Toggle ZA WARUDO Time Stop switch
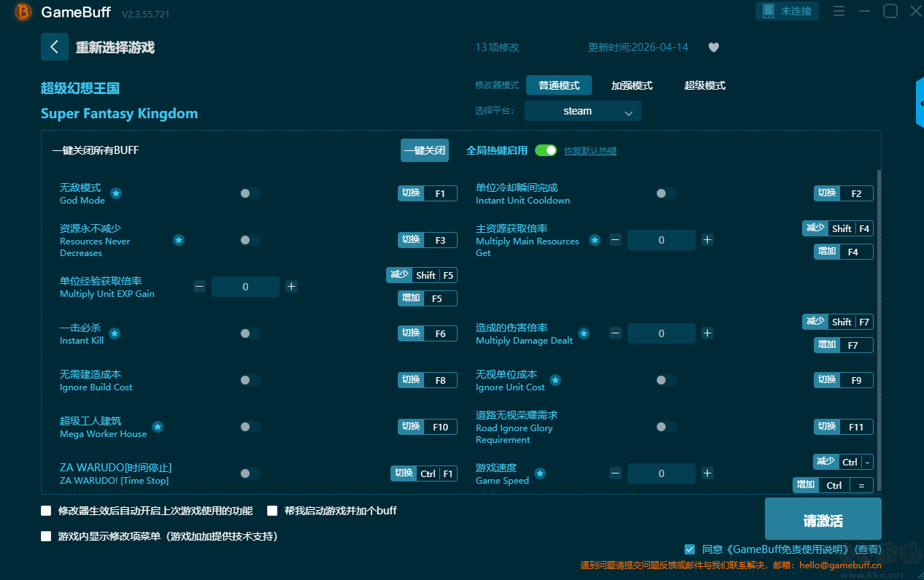924x580 pixels. point(250,473)
